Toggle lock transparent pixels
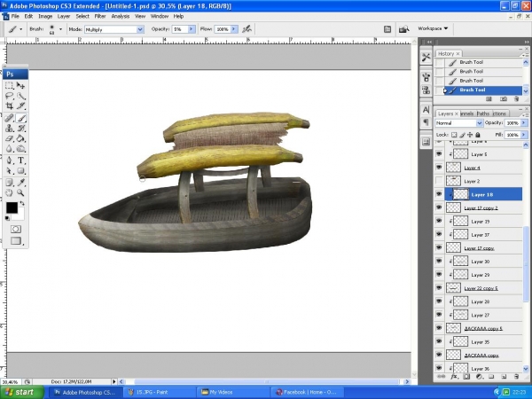Image resolution: width=532 pixels, height=399 pixels. [454, 135]
